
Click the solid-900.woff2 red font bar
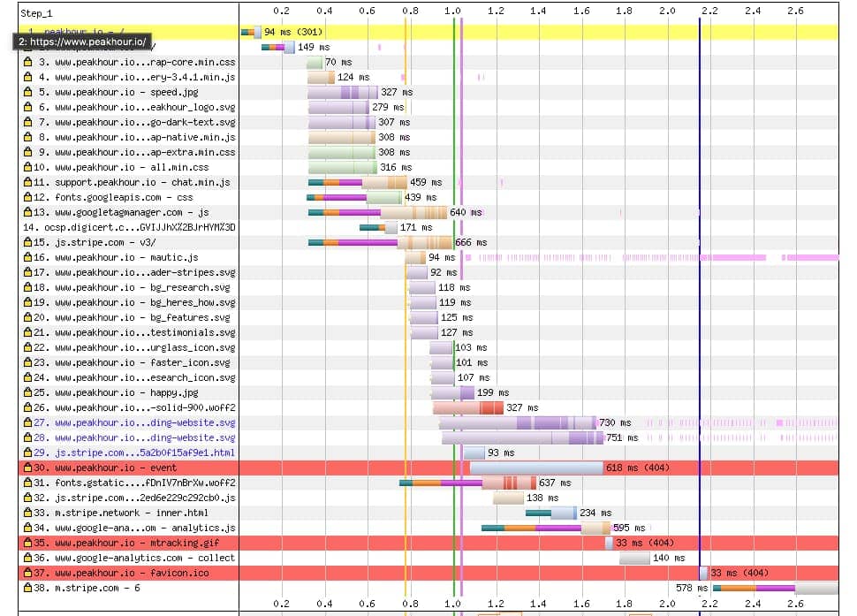pos(468,407)
